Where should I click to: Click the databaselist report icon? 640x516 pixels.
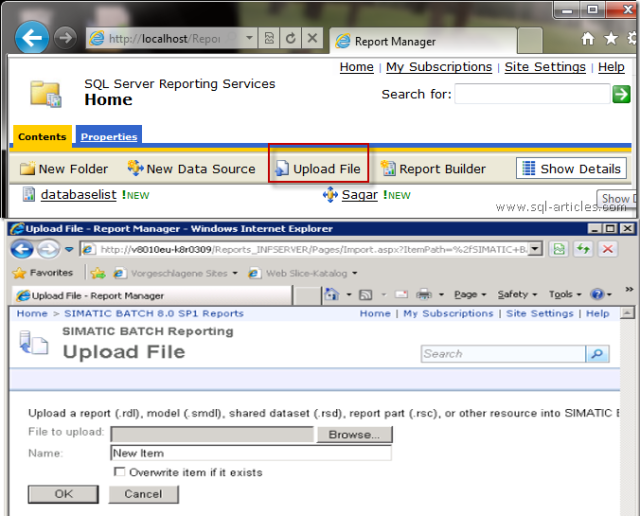coord(29,194)
